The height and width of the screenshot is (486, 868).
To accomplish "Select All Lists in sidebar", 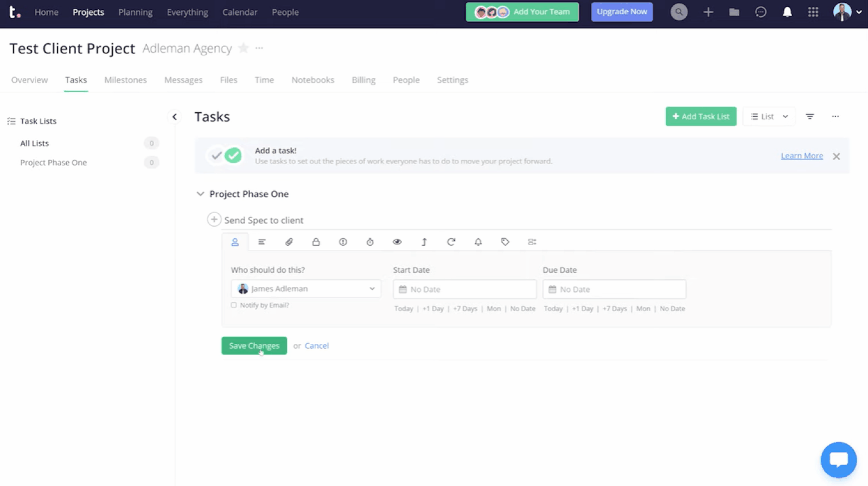I will click(35, 143).
